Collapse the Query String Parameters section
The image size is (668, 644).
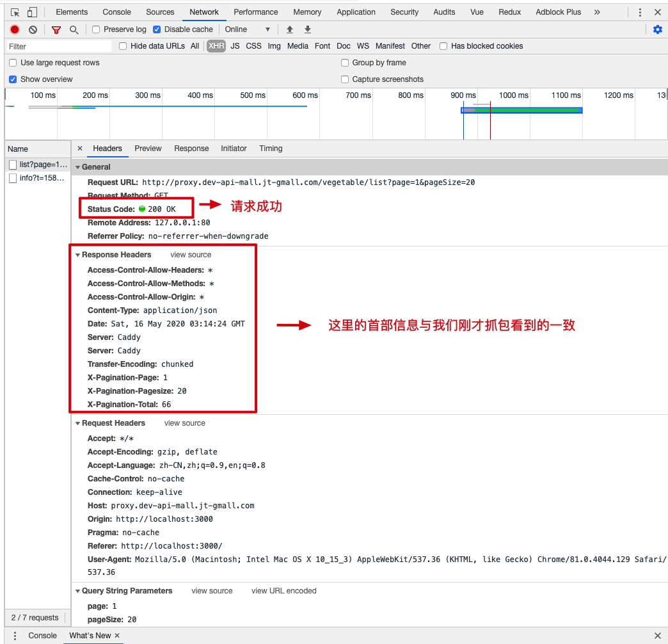pos(78,590)
